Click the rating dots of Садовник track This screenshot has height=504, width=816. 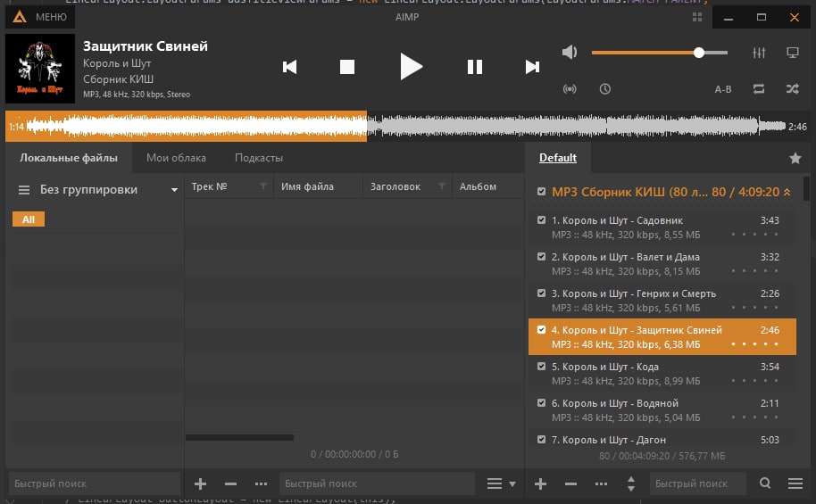pos(754,235)
